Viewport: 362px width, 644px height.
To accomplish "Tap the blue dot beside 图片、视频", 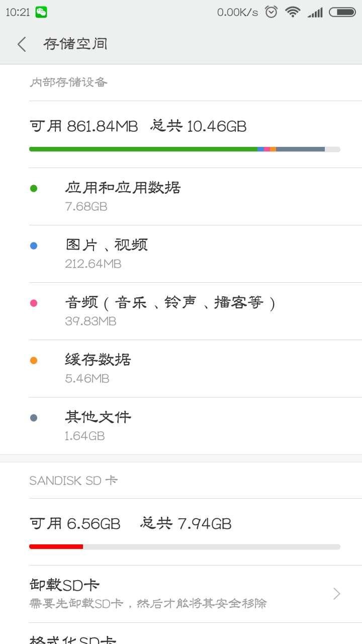I will pyautogui.click(x=34, y=246).
